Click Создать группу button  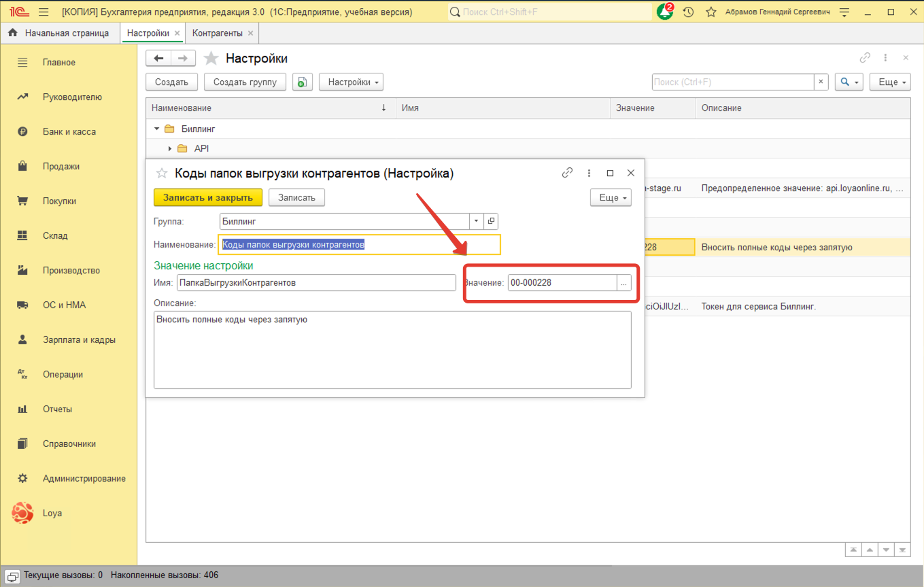(x=245, y=82)
